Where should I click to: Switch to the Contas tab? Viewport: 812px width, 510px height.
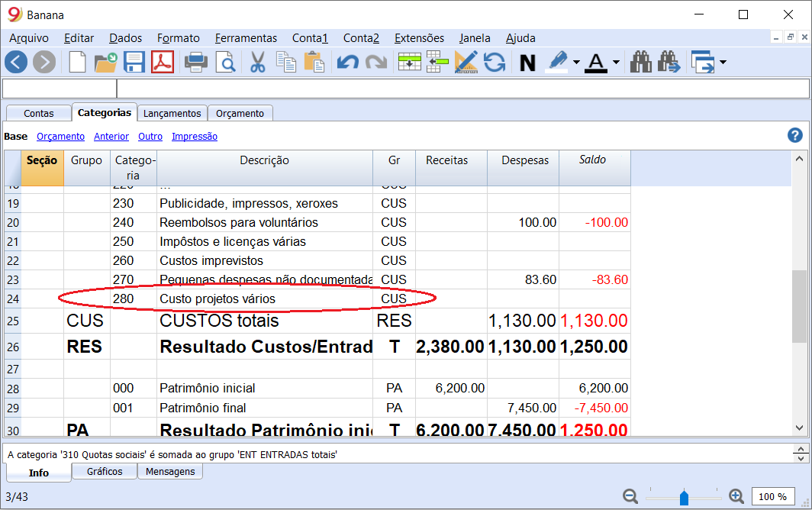38,113
